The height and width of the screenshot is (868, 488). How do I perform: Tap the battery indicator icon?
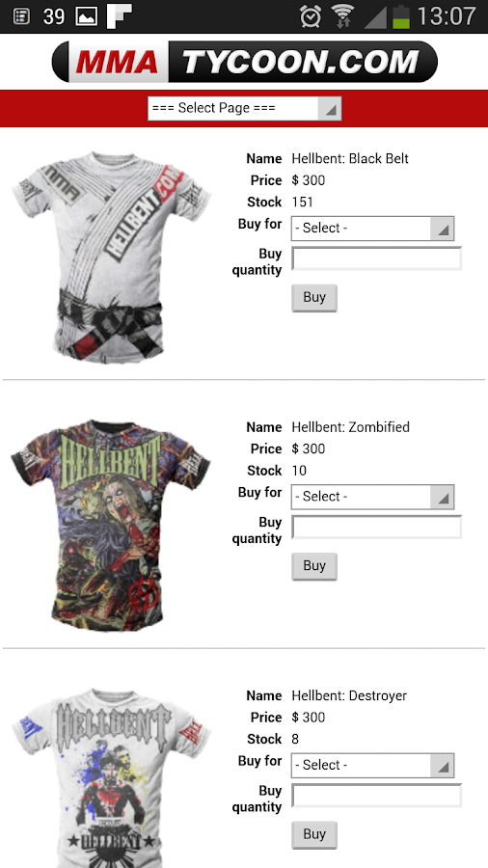click(x=401, y=16)
